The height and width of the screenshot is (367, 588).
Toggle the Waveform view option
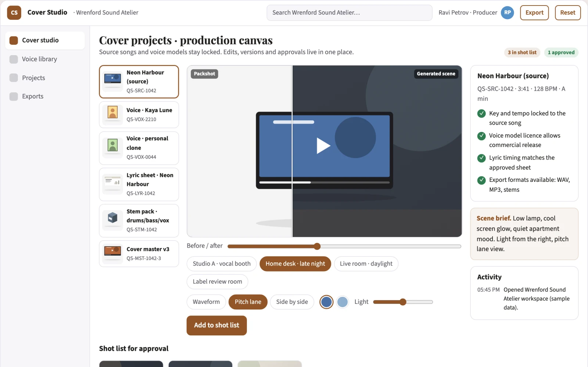coord(206,302)
